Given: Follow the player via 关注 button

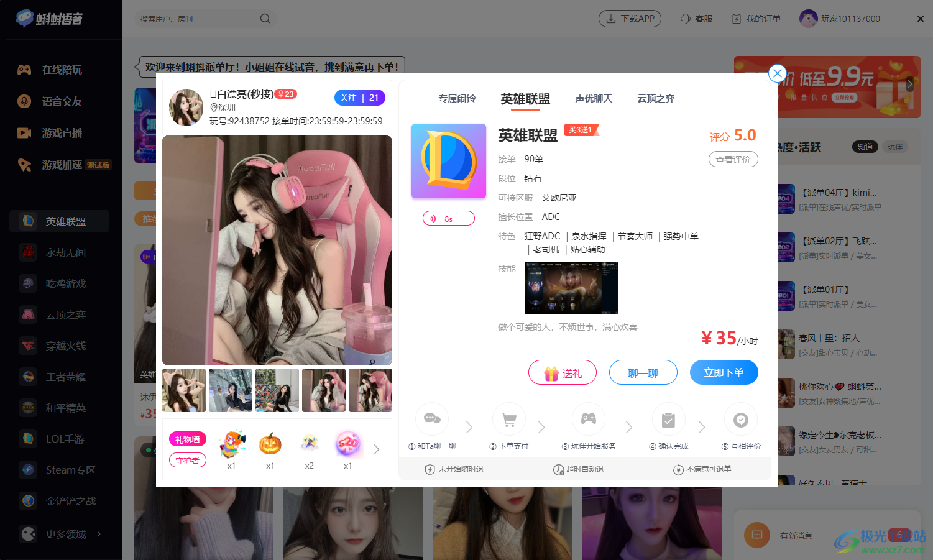Looking at the screenshot, I should pos(360,98).
